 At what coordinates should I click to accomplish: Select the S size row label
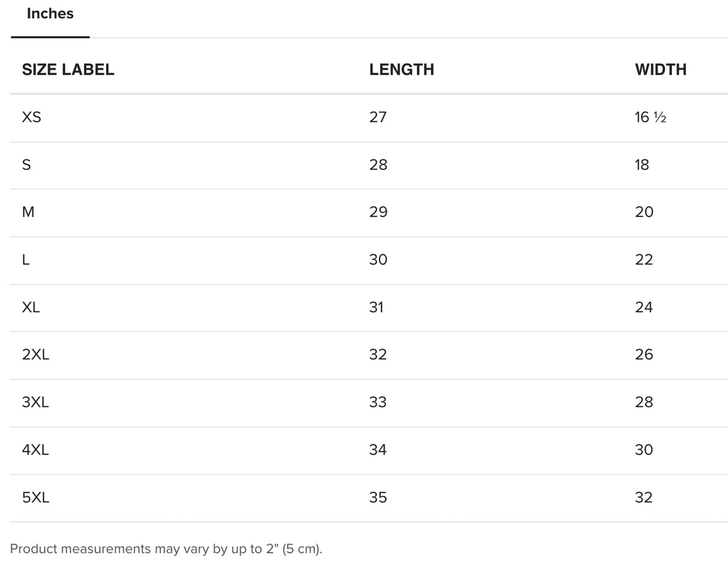tap(26, 165)
